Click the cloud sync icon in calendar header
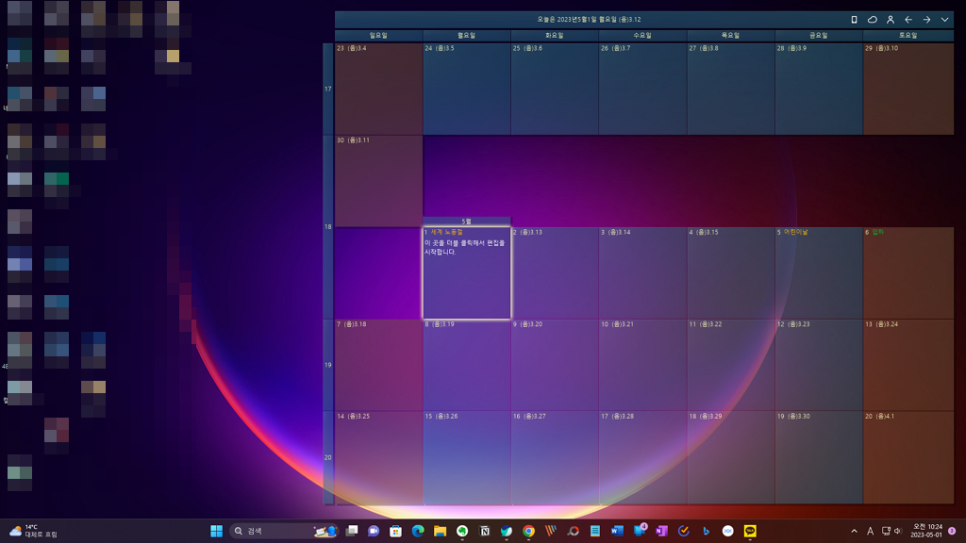 point(872,20)
